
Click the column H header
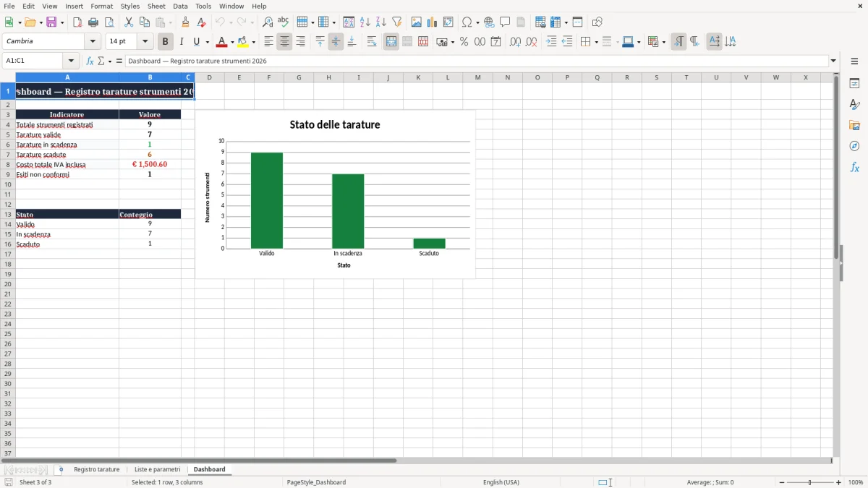pyautogui.click(x=328, y=77)
